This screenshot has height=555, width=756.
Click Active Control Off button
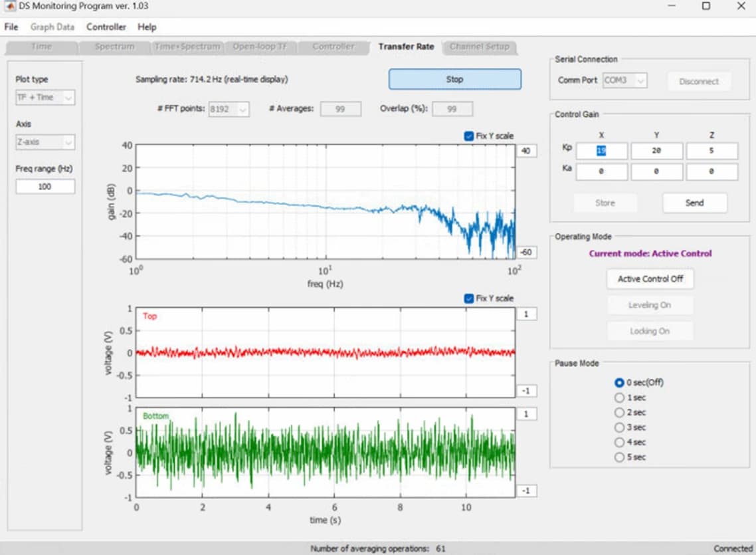click(x=650, y=279)
